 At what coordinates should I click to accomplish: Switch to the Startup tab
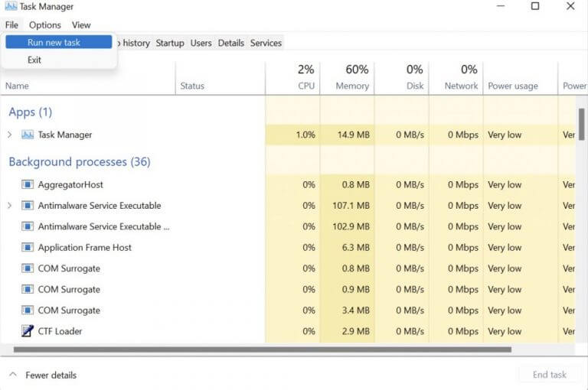[x=170, y=43]
